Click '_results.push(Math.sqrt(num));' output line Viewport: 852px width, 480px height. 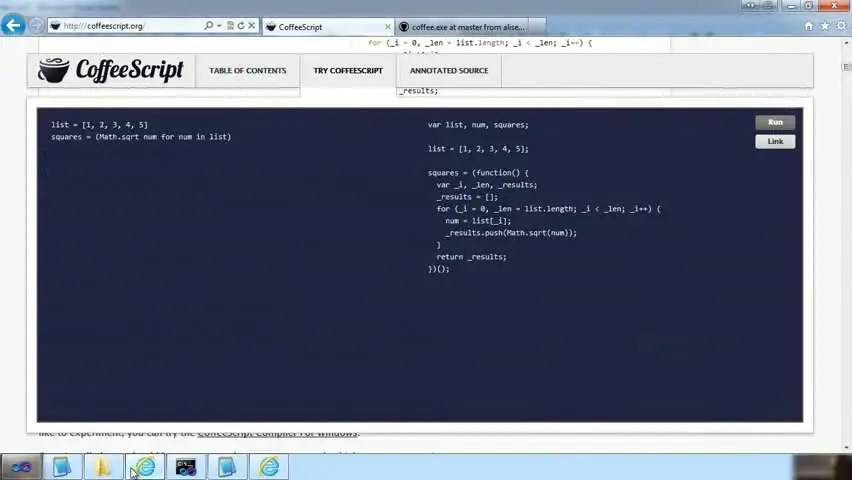pyautogui.click(x=511, y=233)
